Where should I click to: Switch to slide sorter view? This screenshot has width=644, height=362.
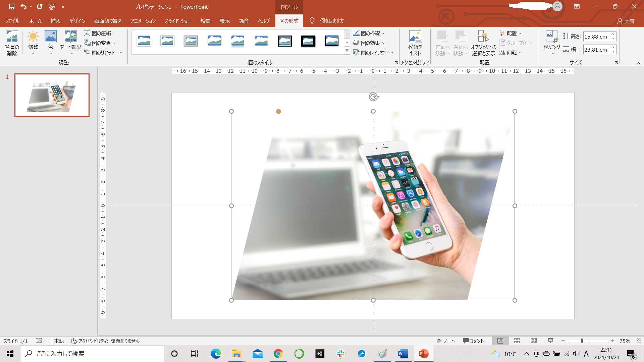coord(517,341)
